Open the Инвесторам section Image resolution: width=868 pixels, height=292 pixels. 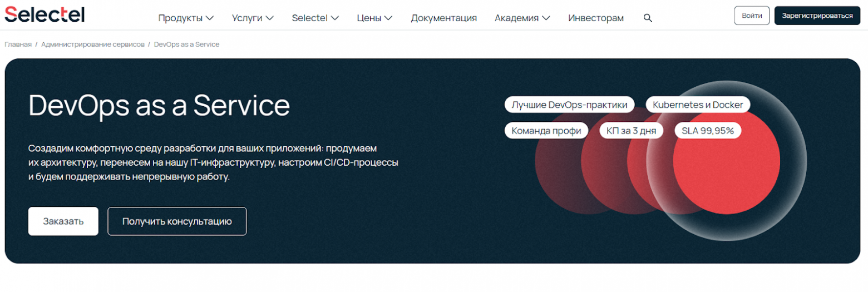point(595,18)
